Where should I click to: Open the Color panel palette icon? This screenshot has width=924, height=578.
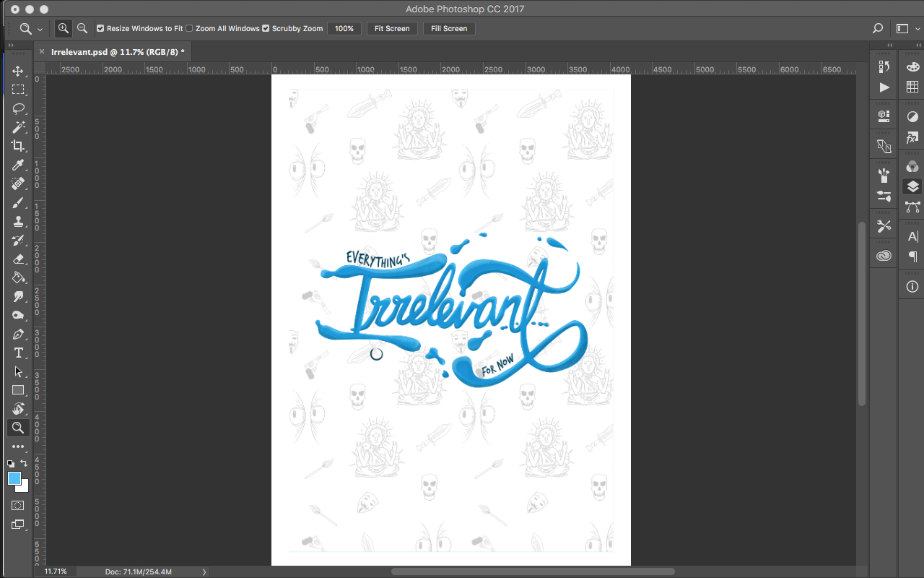click(x=912, y=66)
